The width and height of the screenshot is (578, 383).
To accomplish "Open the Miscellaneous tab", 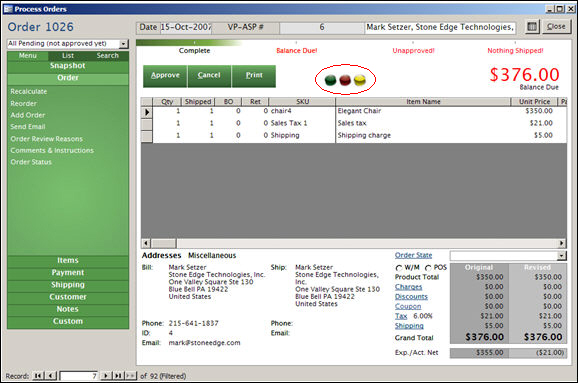I will pyautogui.click(x=212, y=255).
